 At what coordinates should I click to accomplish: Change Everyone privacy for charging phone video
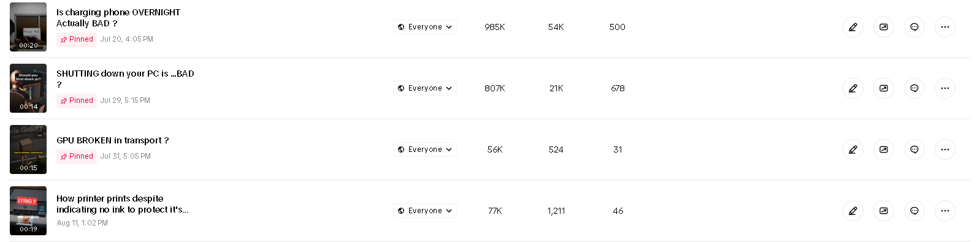(x=425, y=27)
